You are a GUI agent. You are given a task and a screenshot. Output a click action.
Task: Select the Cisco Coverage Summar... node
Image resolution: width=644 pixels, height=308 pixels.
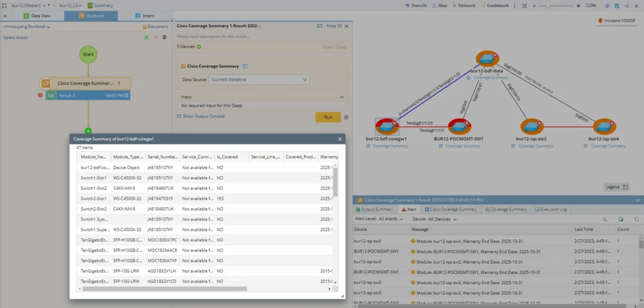click(86, 83)
